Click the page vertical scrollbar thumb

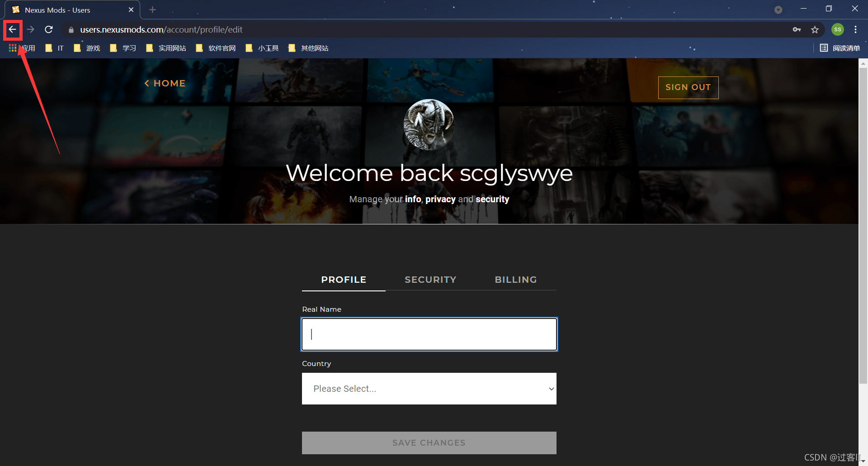click(863, 226)
